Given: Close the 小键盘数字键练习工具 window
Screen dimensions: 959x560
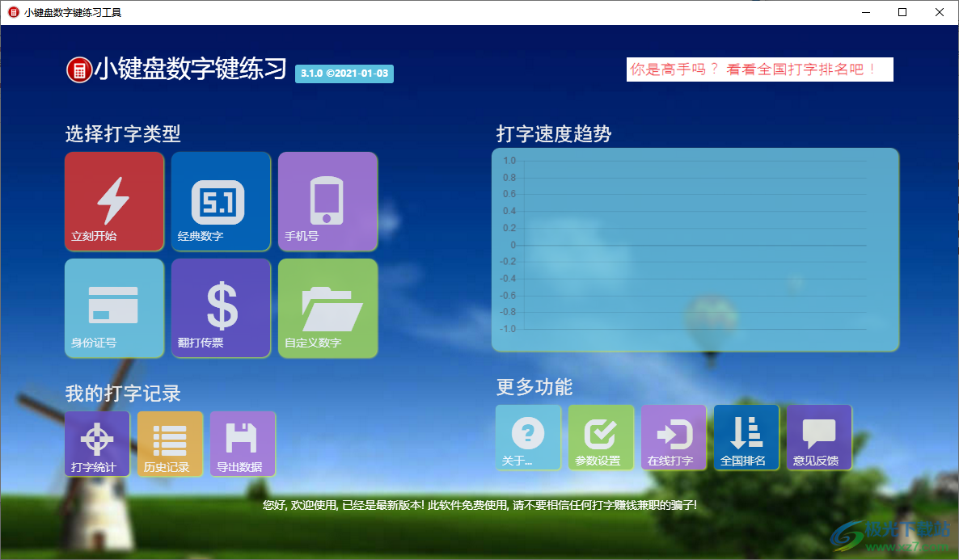Looking at the screenshot, I should (940, 12).
